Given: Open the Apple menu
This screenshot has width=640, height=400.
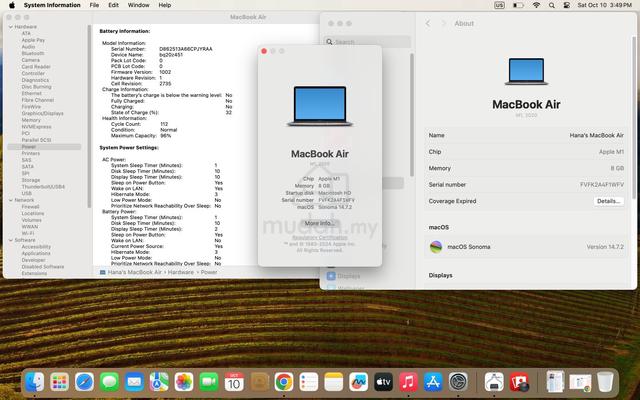Looking at the screenshot, I should (x=12, y=5).
